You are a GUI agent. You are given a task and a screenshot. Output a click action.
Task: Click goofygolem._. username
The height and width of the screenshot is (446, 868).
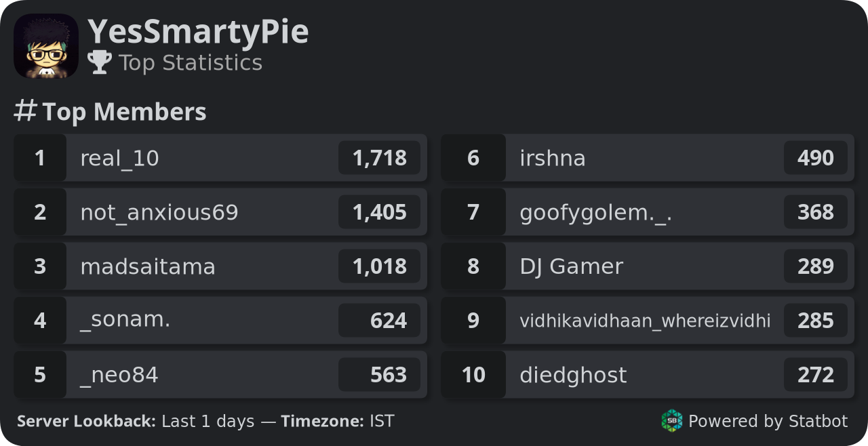(596, 213)
